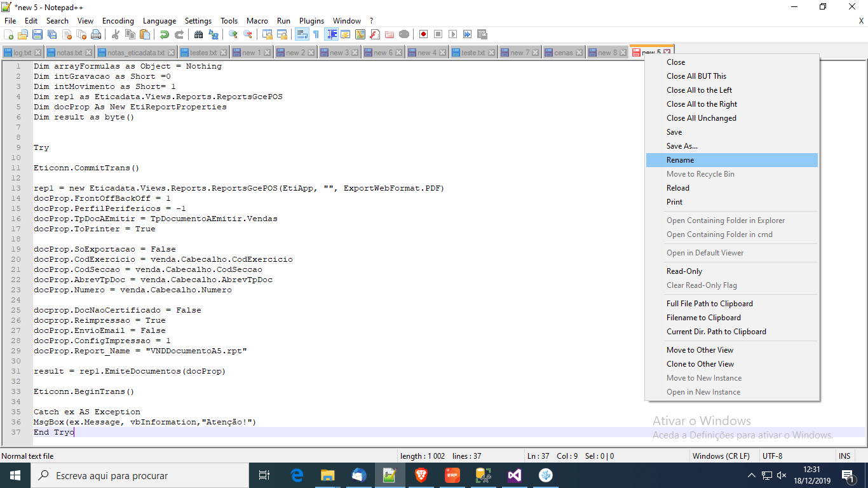Click the Print toolbar icon
Image resolution: width=868 pixels, height=488 pixels.
[95, 34]
